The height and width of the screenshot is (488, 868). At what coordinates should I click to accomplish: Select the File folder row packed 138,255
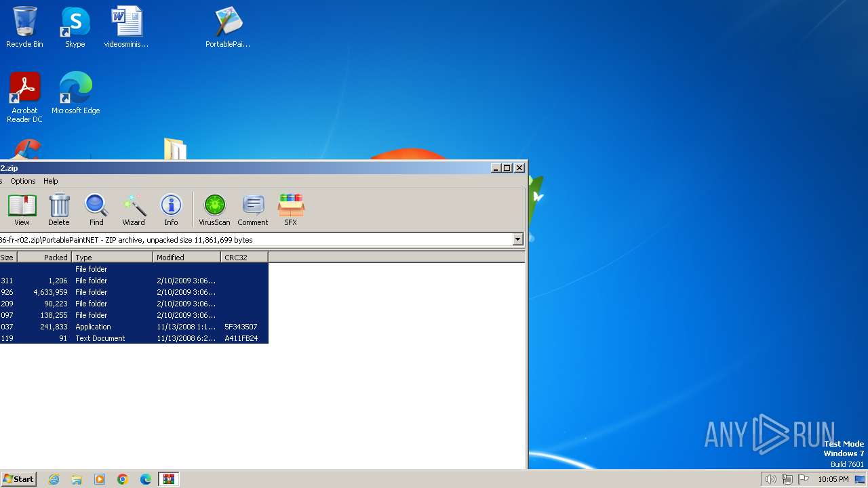(x=134, y=315)
